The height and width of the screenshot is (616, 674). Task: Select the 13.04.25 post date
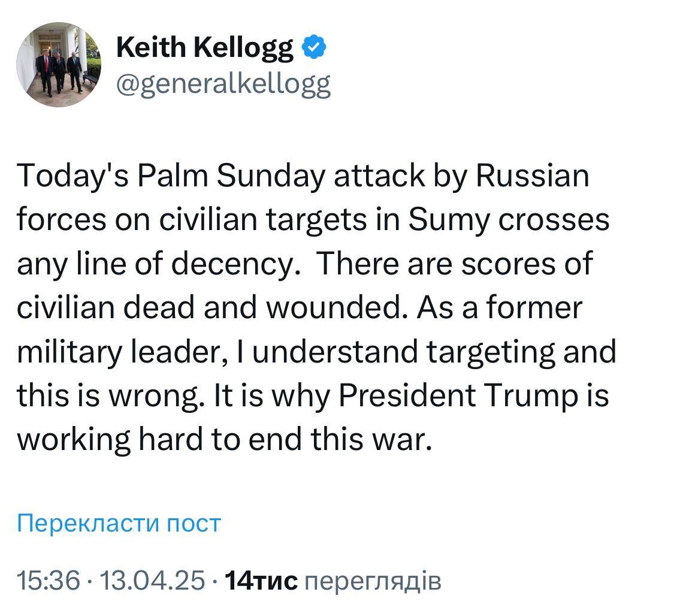click(x=152, y=580)
